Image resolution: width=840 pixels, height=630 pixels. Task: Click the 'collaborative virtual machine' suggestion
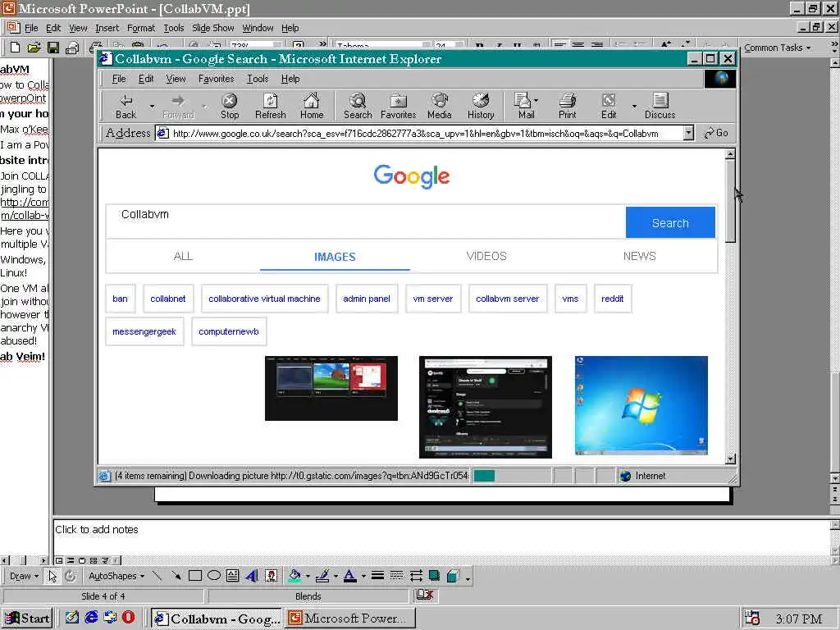point(264,299)
